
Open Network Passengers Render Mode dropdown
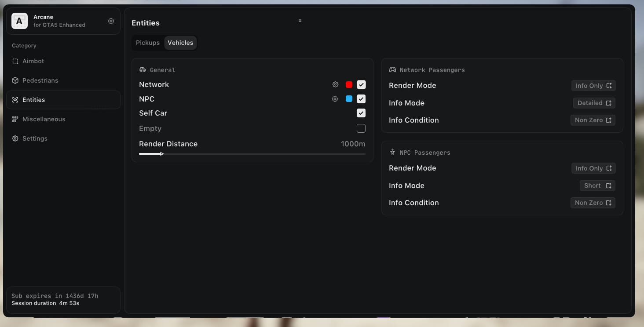pos(593,86)
